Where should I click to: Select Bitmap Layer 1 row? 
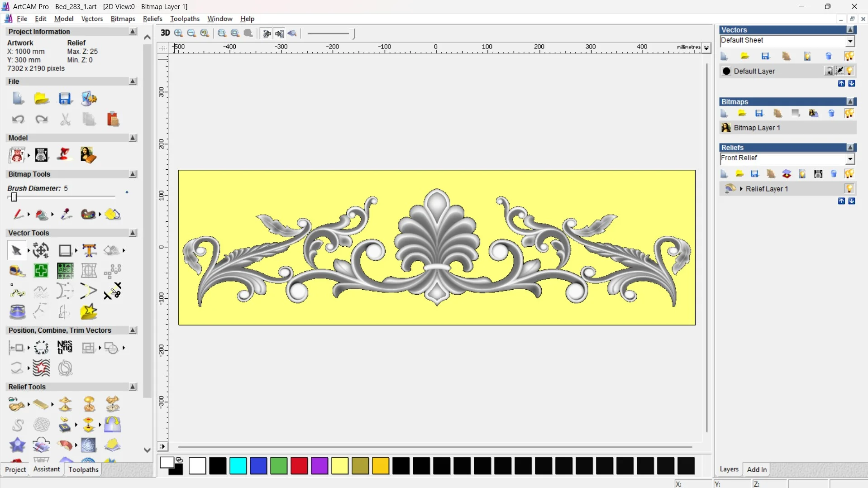coord(788,128)
